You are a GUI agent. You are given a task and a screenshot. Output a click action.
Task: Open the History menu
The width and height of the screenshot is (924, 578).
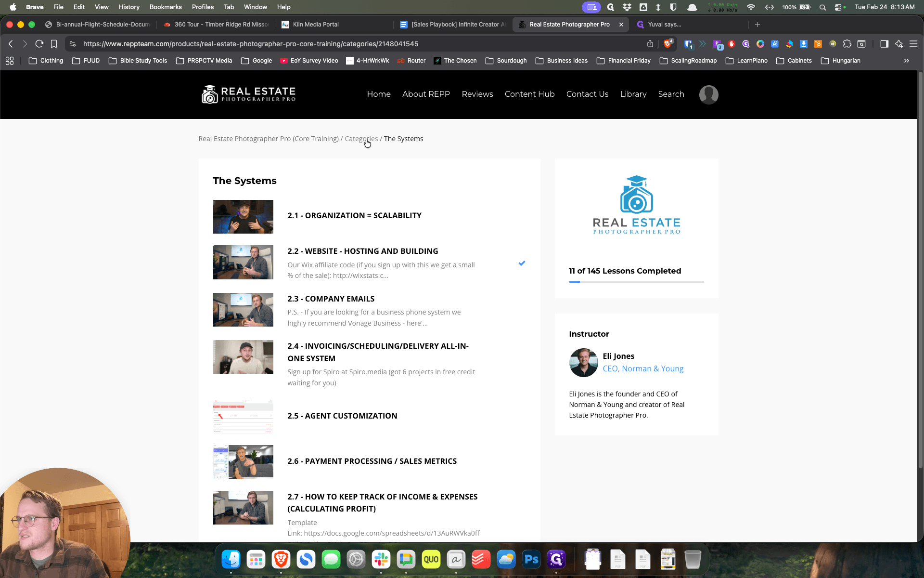point(129,7)
